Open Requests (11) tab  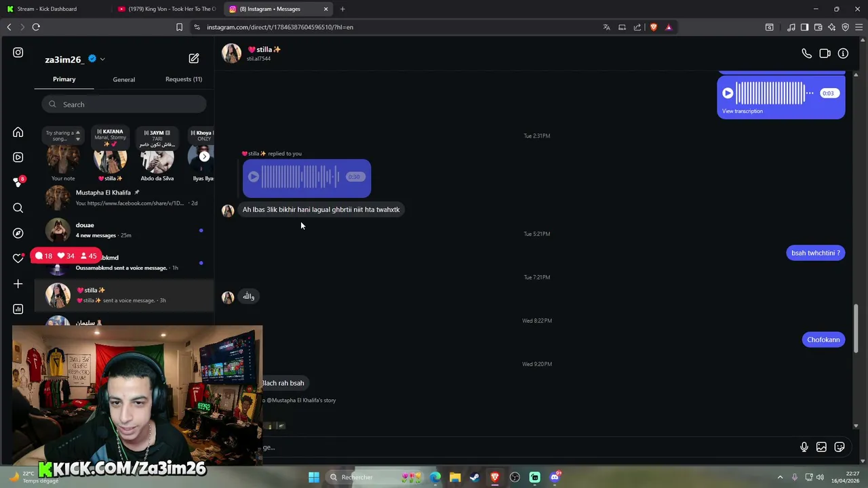(184, 79)
